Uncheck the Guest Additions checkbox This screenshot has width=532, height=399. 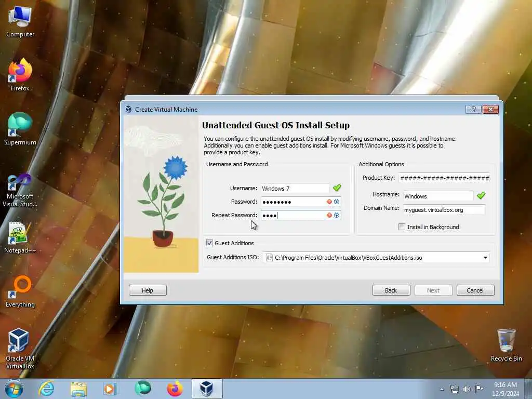pyautogui.click(x=210, y=243)
